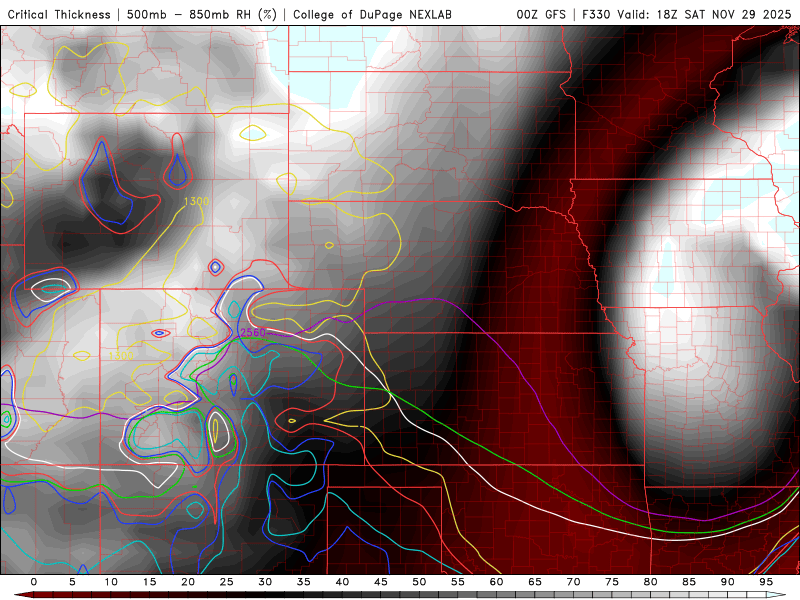The image size is (800, 600).
Task: Click the '50' value on the legend
Action: [419, 582]
